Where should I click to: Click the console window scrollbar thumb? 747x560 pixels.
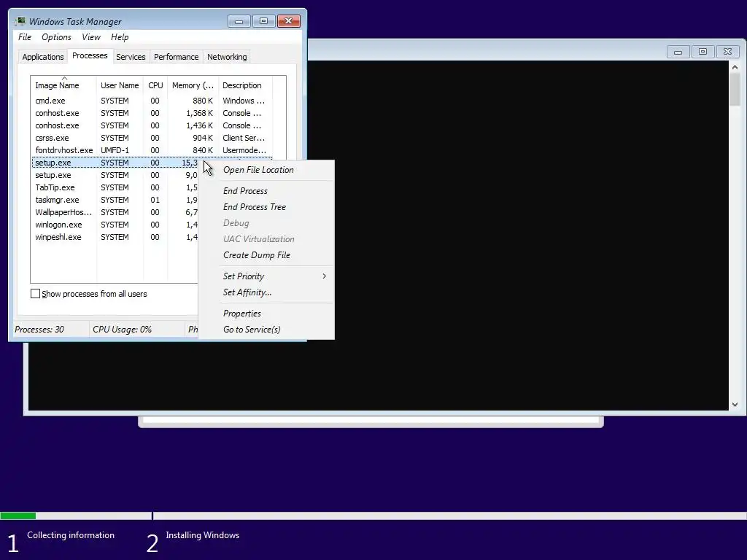pyautogui.click(x=735, y=90)
